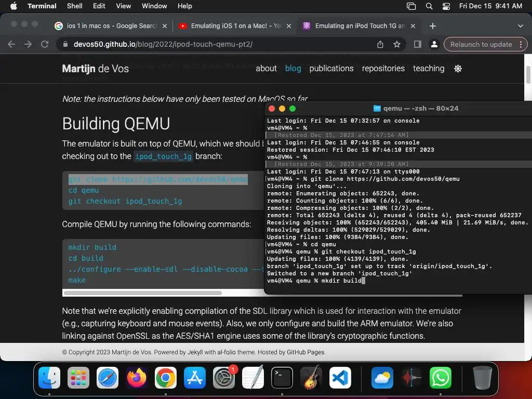Open Stage Manager windows icon in menu bar
The image size is (532, 399).
click(x=411, y=6)
